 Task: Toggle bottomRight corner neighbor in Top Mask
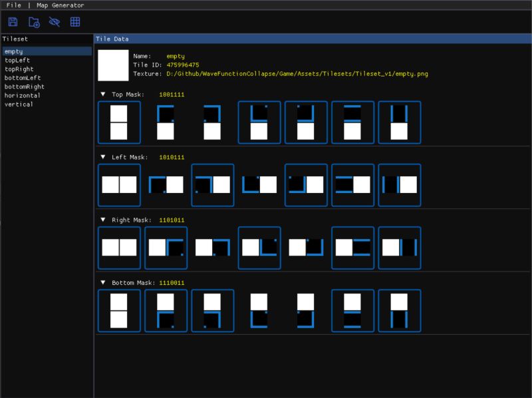click(x=306, y=122)
